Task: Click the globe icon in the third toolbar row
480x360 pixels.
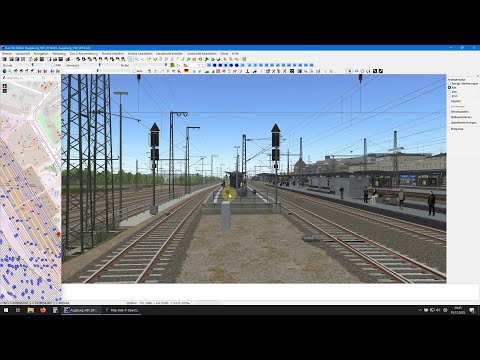Action: pos(4,71)
